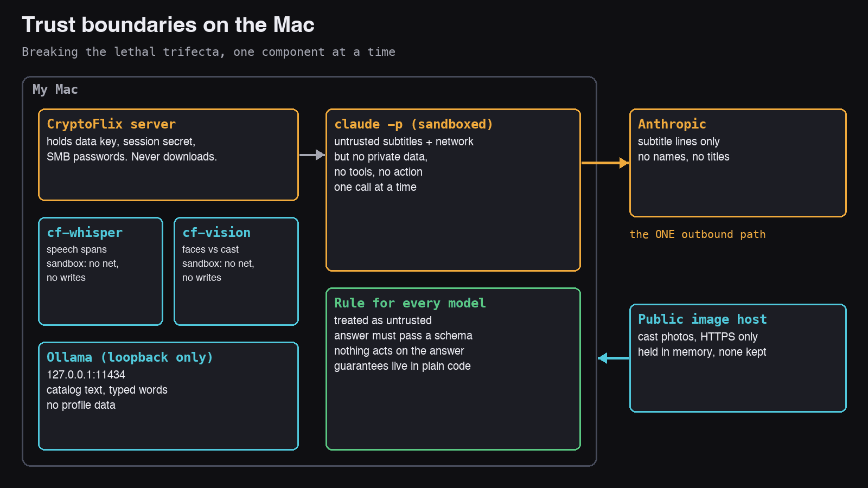The height and width of the screenshot is (488, 868).
Task: Click the 'My Mac' container label
Action: tap(55, 89)
